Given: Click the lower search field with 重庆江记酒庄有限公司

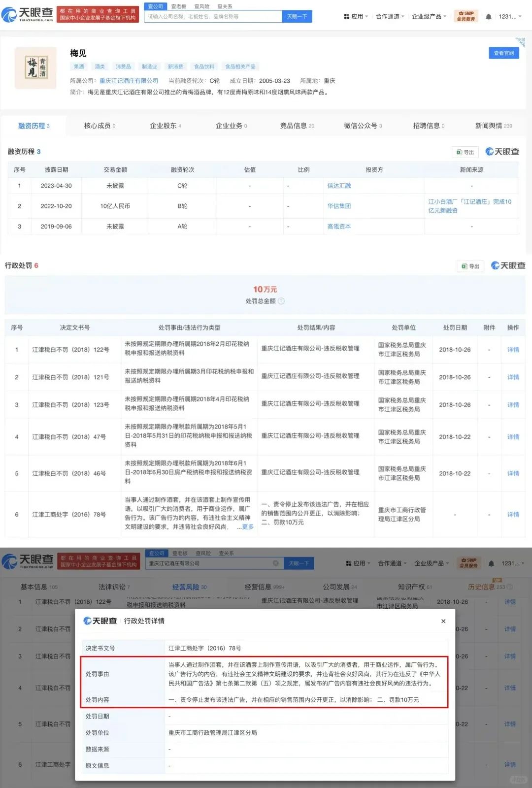Looking at the screenshot, I should click(x=215, y=563).
